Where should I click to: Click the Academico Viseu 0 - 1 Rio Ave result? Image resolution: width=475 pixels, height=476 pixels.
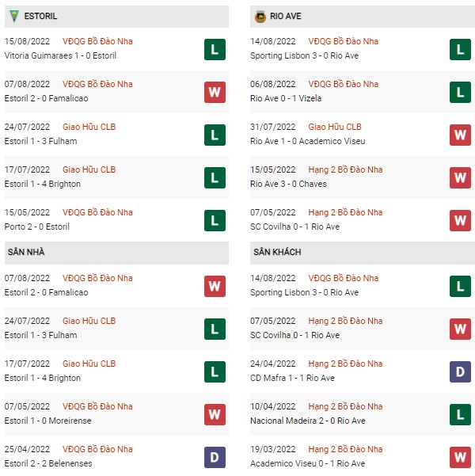(x=308, y=463)
